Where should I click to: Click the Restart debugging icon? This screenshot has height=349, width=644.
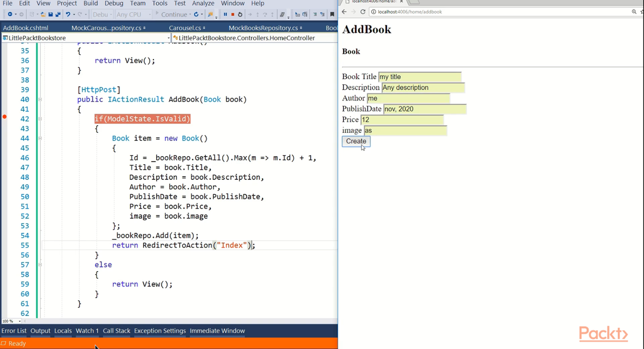click(240, 14)
